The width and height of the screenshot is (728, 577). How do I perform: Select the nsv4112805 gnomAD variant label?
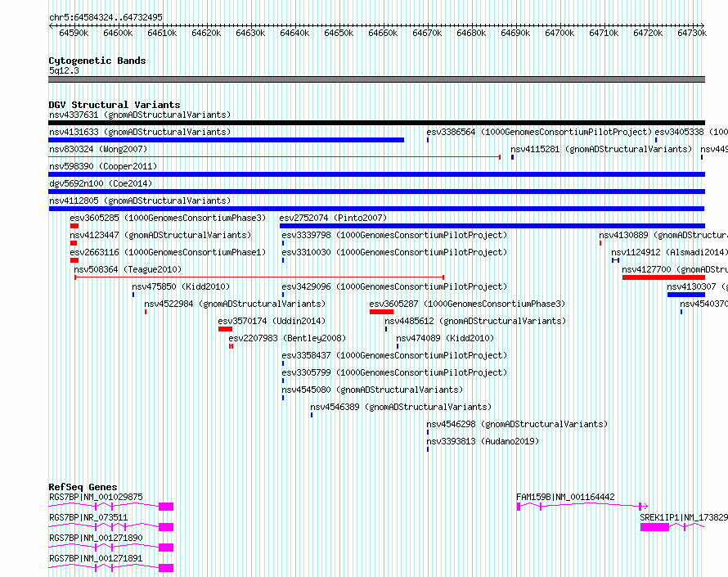[x=140, y=201]
